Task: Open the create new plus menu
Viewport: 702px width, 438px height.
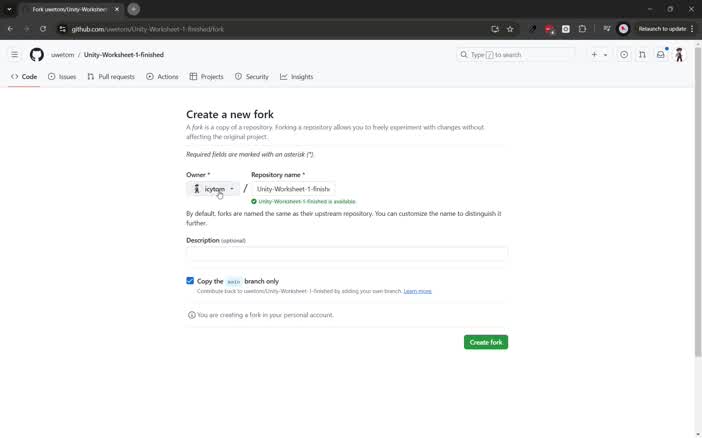Action: pos(594,55)
